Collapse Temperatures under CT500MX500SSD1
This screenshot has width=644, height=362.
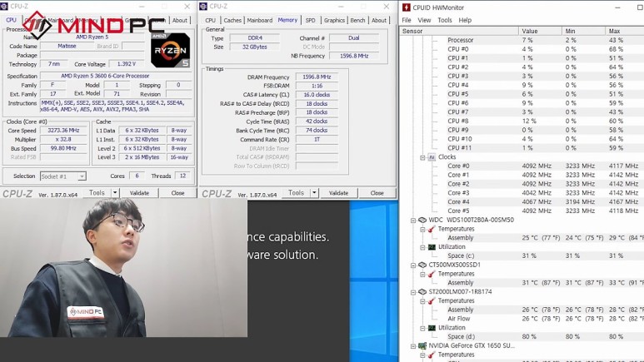(x=422, y=275)
